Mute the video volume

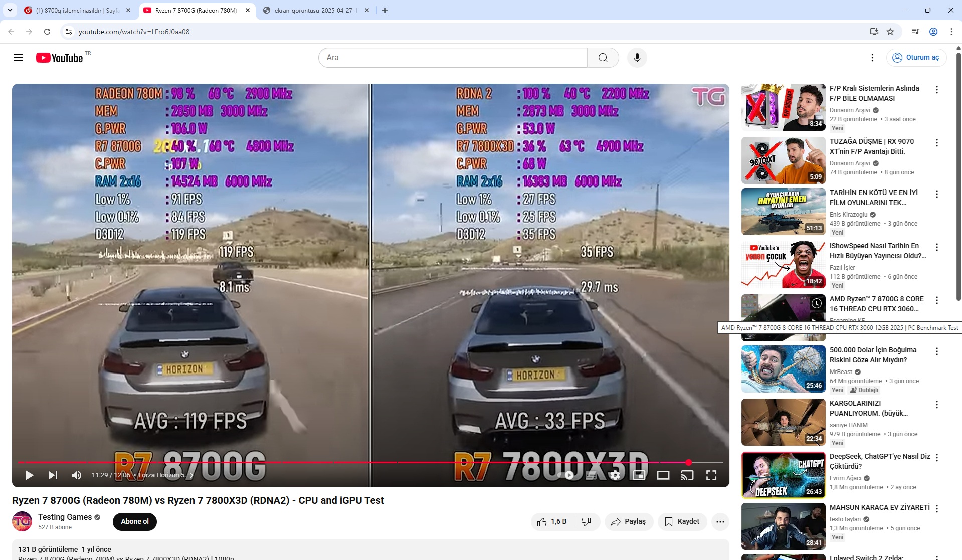[x=77, y=475]
